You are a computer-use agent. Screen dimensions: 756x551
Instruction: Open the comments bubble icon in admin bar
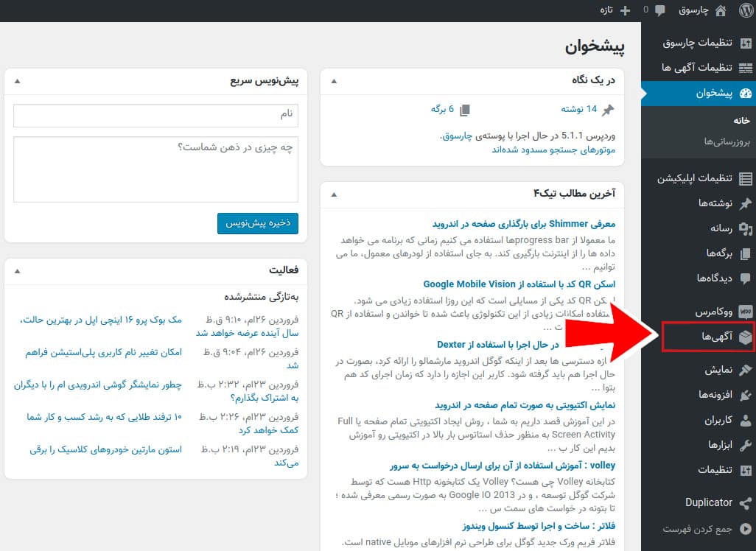point(660,10)
